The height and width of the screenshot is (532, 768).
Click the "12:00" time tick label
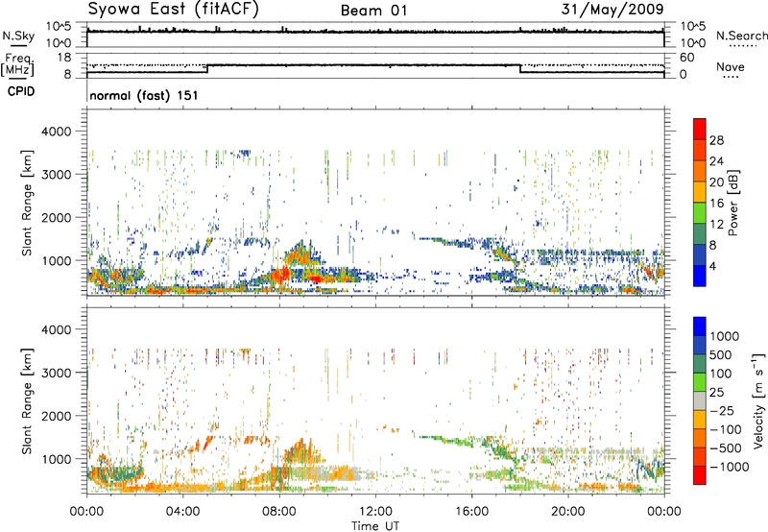[375, 512]
